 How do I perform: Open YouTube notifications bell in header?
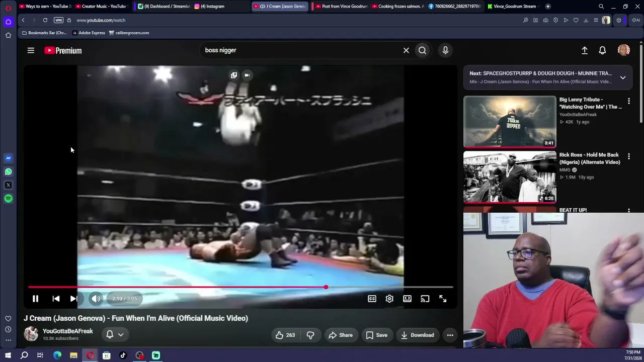(x=602, y=50)
